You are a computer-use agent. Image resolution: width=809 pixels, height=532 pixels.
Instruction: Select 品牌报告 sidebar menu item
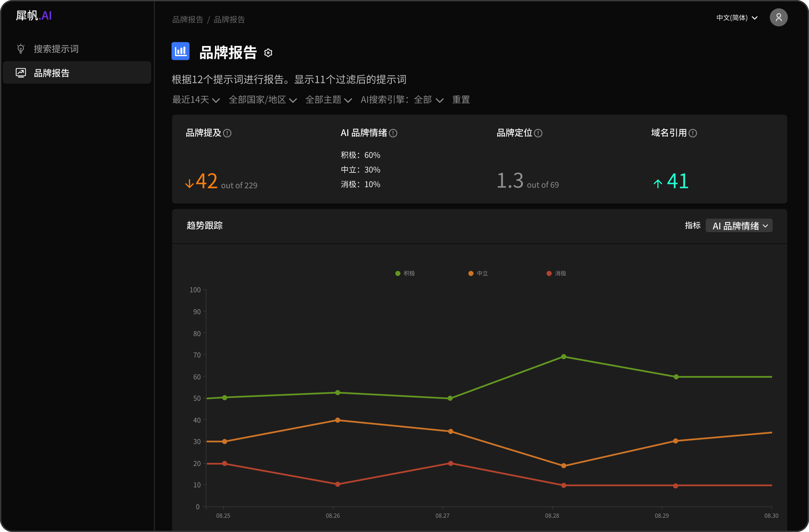coord(52,73)
